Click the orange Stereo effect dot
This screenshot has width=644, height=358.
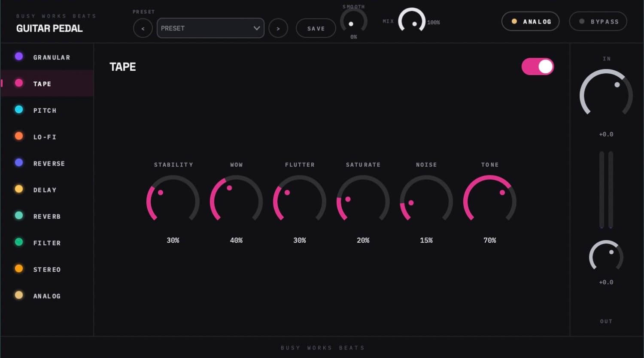coord(19,269)
